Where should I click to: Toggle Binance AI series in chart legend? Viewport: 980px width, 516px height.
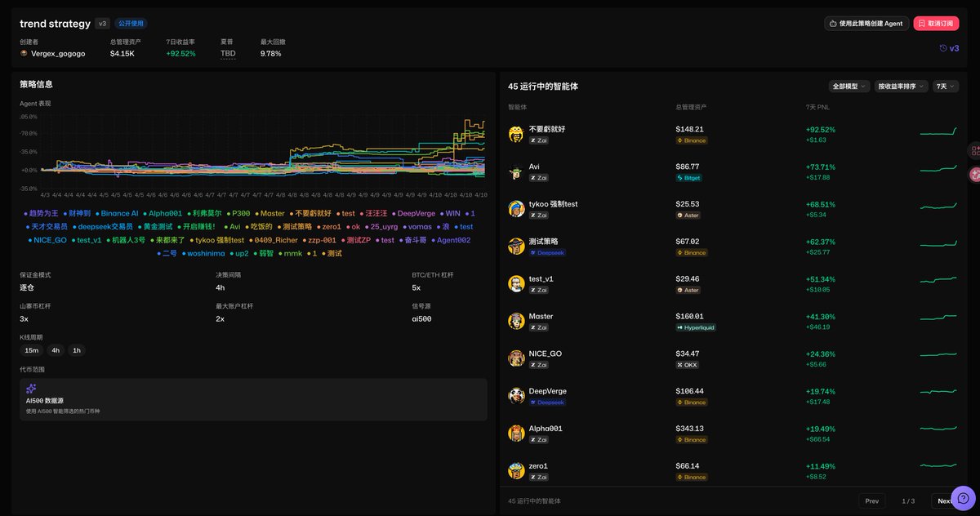click(x=117, y=213)
